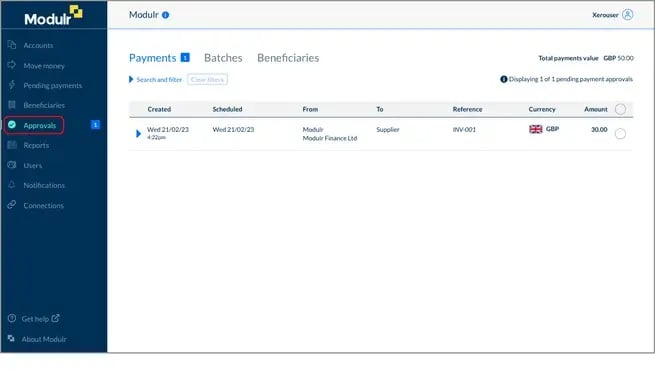Image resolution: width=655 pixels, height=372 pixels.
Task: Click the Connections link icon
Action: [12, 205]
